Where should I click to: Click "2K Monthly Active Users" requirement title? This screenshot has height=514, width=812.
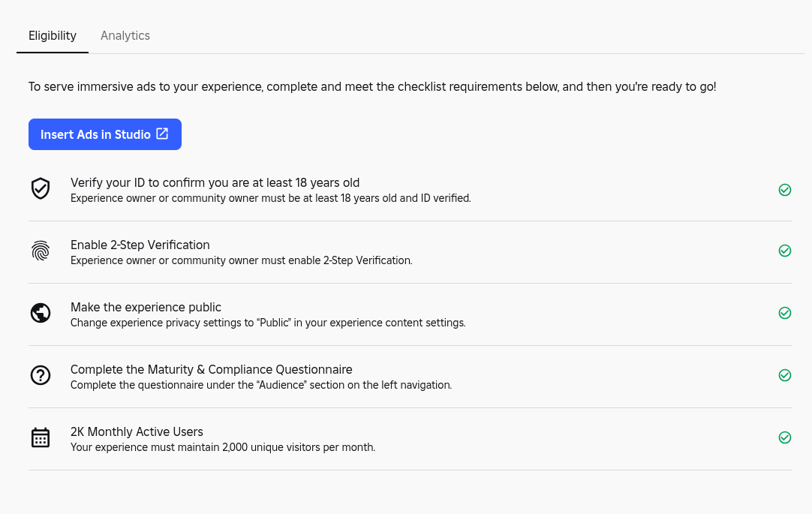137,431
